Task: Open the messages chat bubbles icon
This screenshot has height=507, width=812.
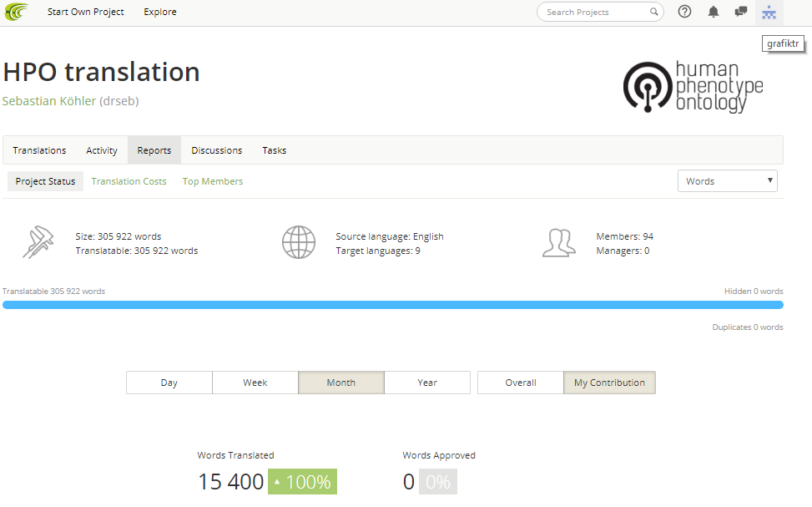Action: pos(741,12)
